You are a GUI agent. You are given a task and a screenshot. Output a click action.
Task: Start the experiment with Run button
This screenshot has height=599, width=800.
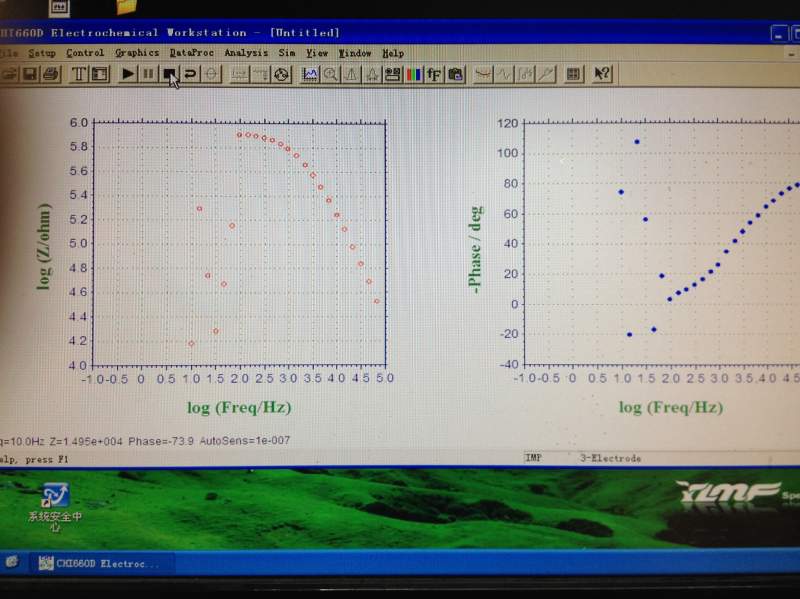128,74
